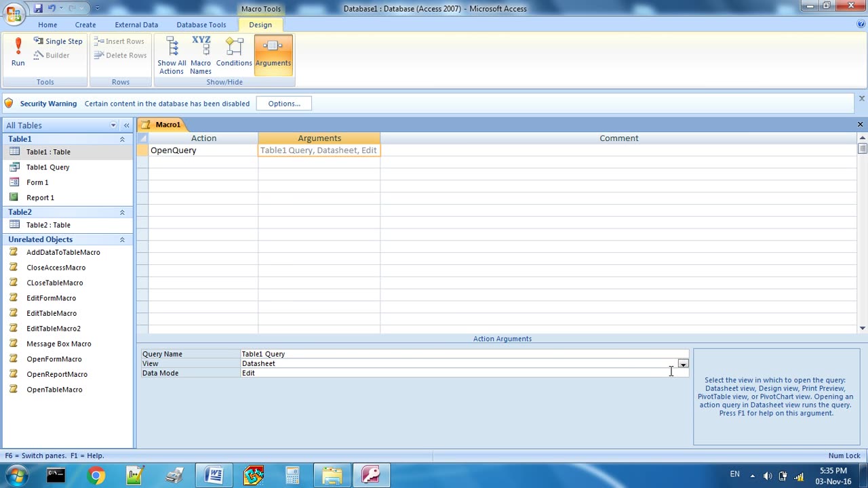Run the macro with the Run icon
Screen dimensions: 868x488
click(x=18, y=52)
